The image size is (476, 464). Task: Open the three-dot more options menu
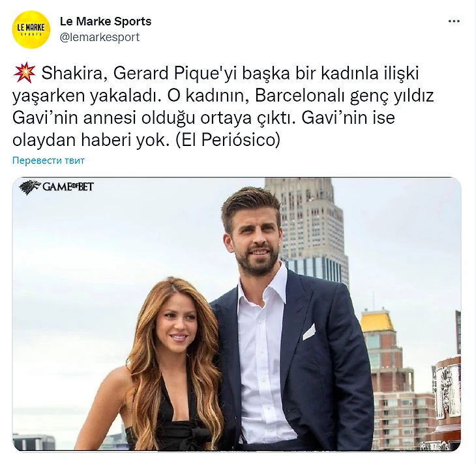click(454, 22)
